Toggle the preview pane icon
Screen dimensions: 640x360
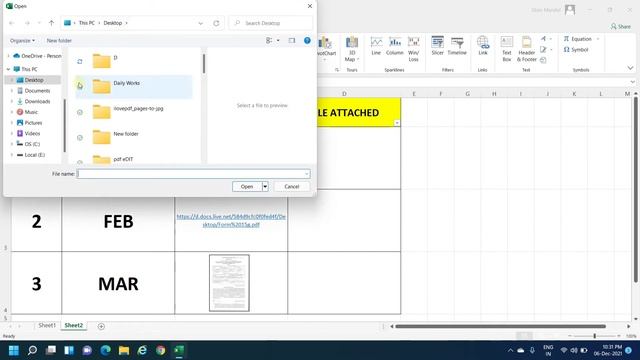point(291,40)
